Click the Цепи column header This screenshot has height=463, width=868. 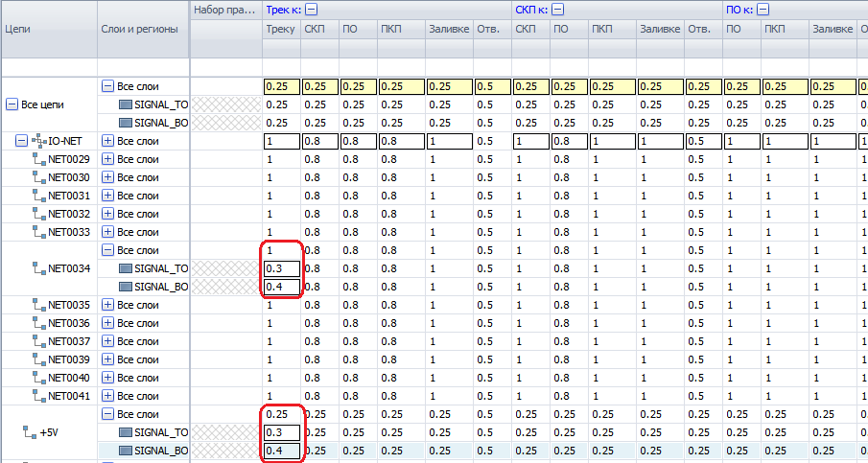coord(48,29)
